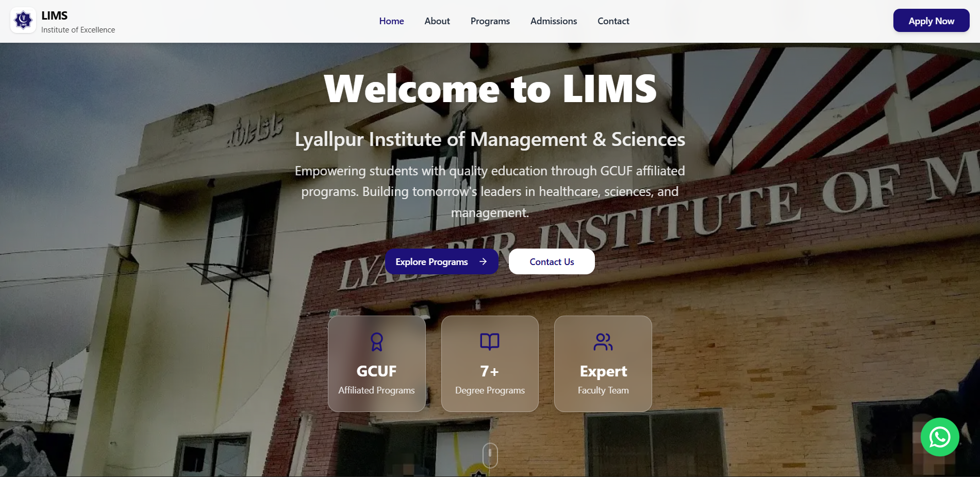
Task: Open the Admissions menu
Action: pyautogui.click(x=553, y=21)
